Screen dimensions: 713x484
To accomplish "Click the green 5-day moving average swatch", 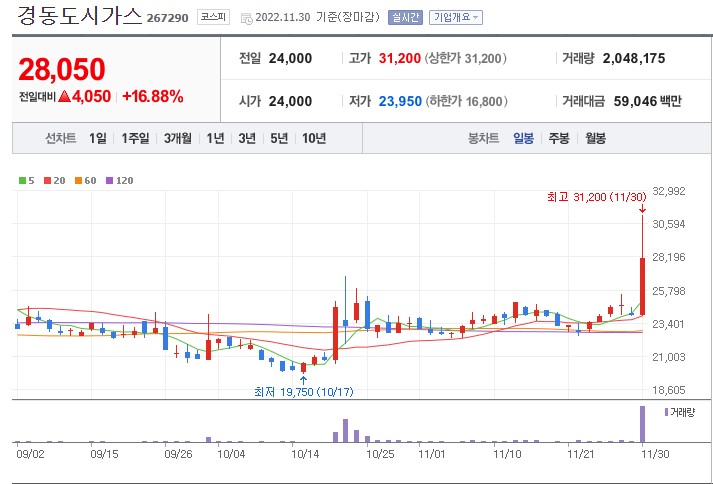I will click(22, 181).
